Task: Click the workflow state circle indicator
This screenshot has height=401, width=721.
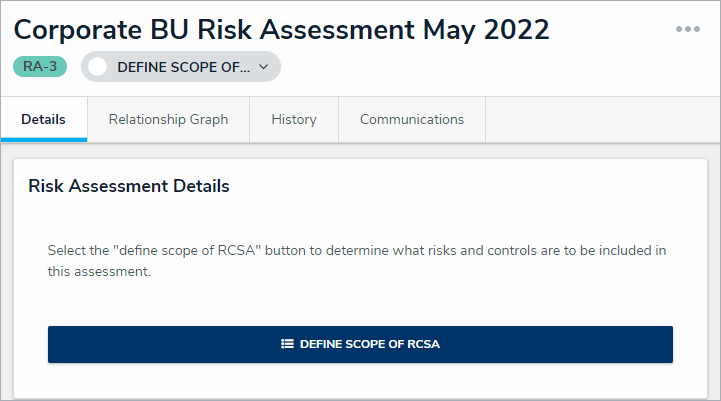Action: [98, 67]
